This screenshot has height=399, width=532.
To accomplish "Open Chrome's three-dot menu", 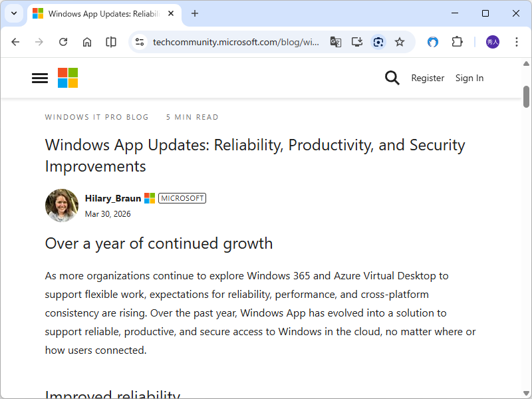I will point(517,41).
